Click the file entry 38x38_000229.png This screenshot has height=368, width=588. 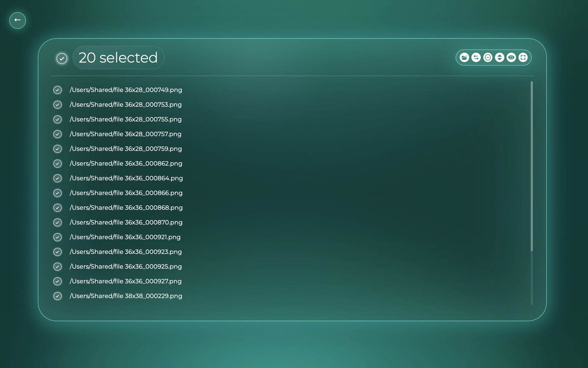pyautogui.click(x=126, y=296)
